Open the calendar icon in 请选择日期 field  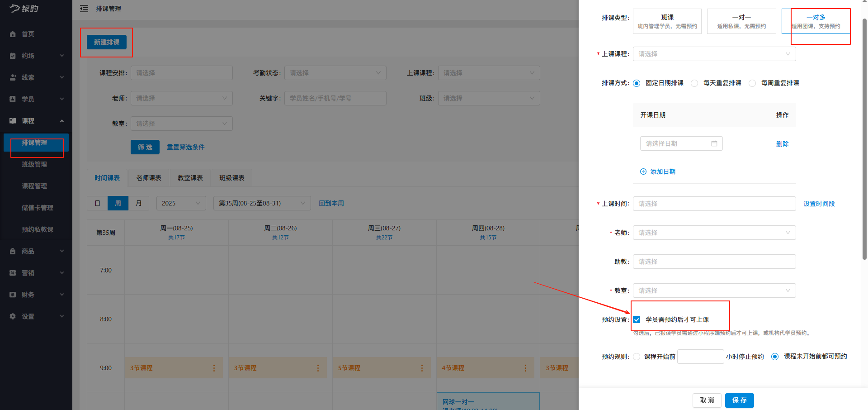714,143
